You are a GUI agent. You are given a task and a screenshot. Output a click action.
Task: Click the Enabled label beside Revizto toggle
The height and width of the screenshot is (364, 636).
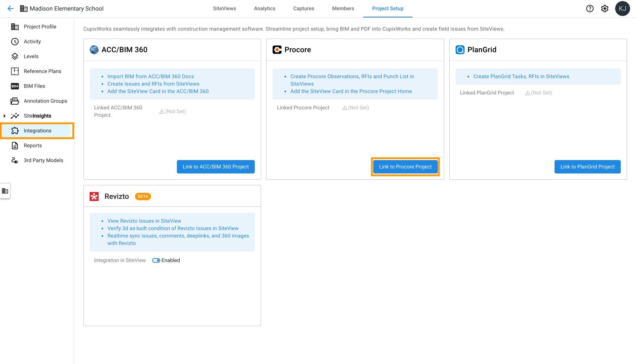coord(171,260)
